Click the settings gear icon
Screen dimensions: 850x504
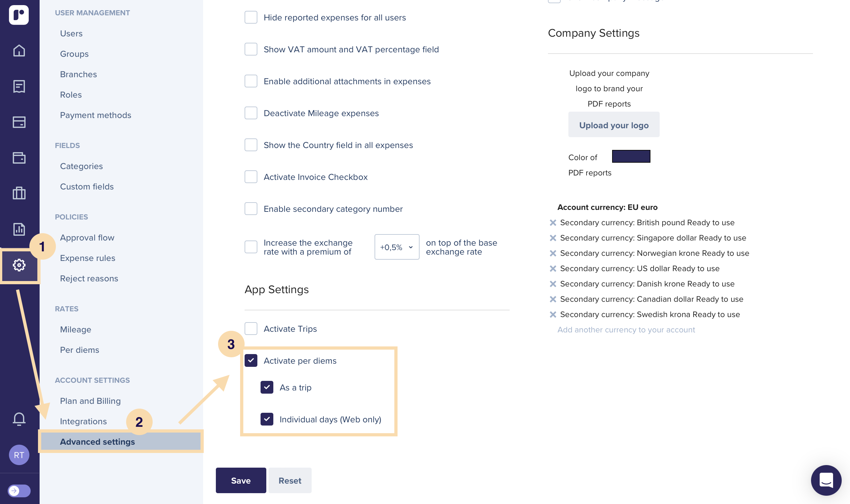coord(19,265)
